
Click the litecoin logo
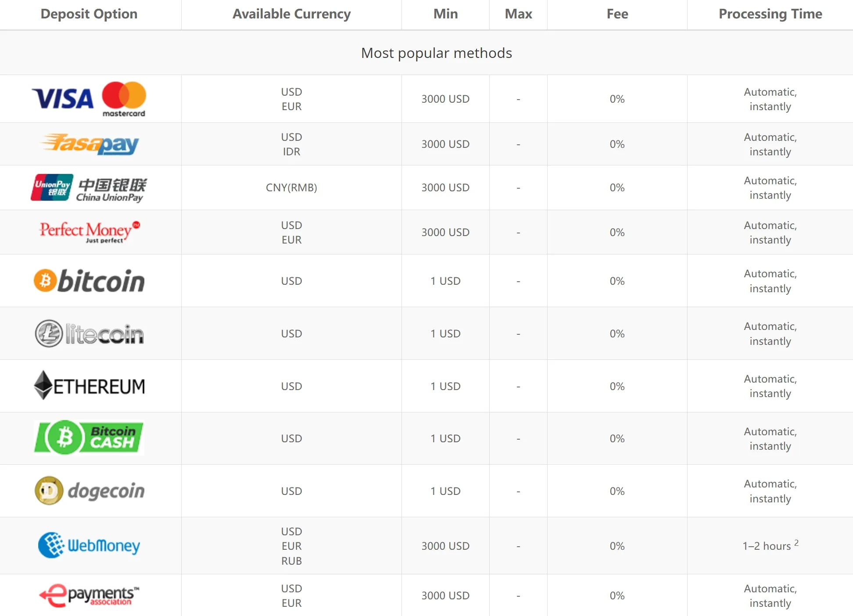point(89,333)
